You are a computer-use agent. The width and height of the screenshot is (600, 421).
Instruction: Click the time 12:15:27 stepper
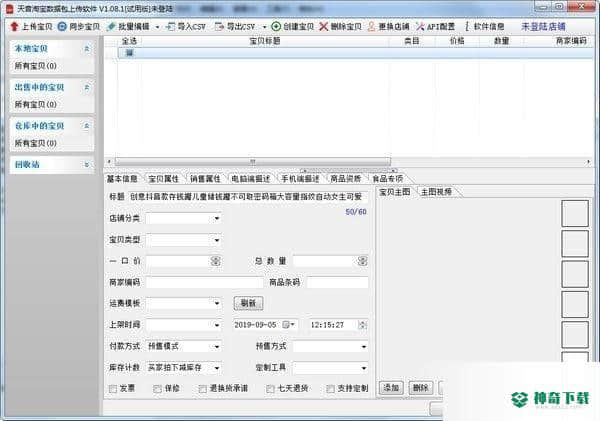(362, 325)
